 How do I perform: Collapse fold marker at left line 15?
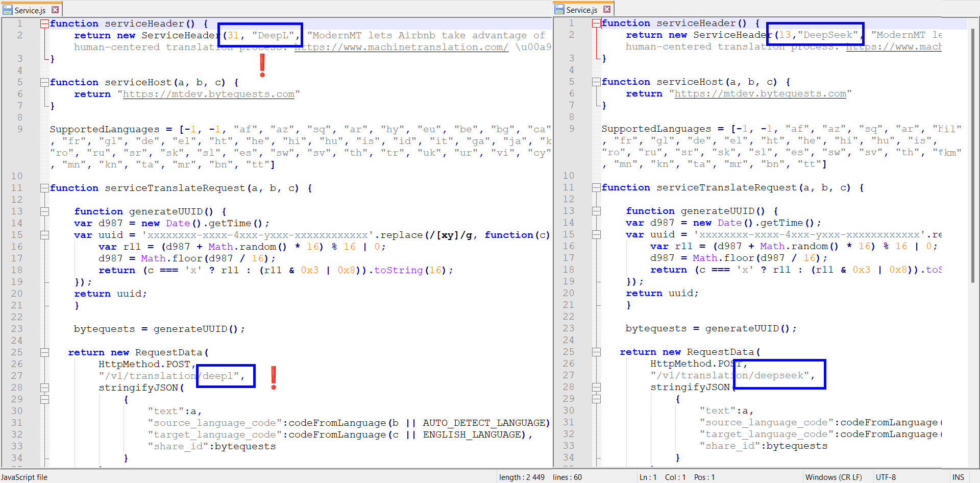pos(45,235)
